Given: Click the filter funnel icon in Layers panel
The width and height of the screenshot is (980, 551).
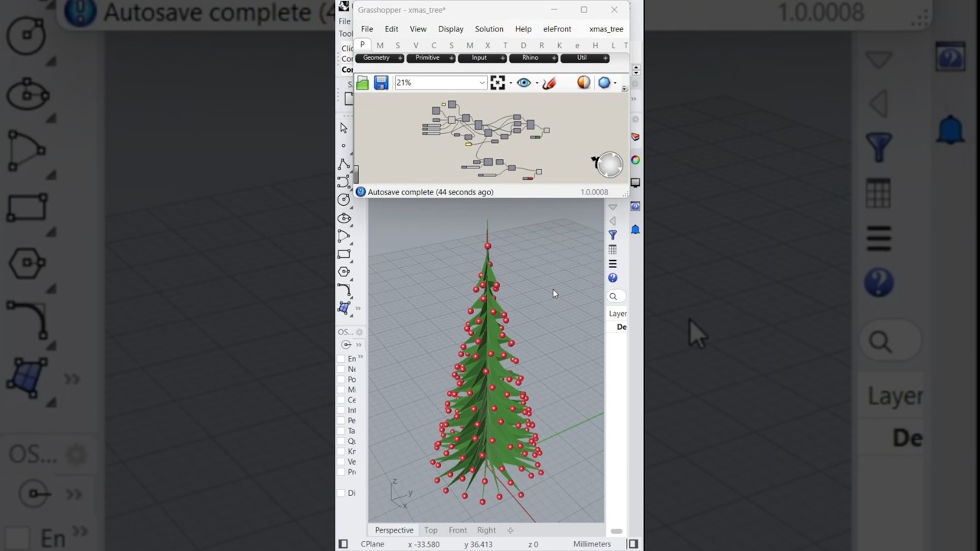Looking at the screenshot, I should coord(612,235).
